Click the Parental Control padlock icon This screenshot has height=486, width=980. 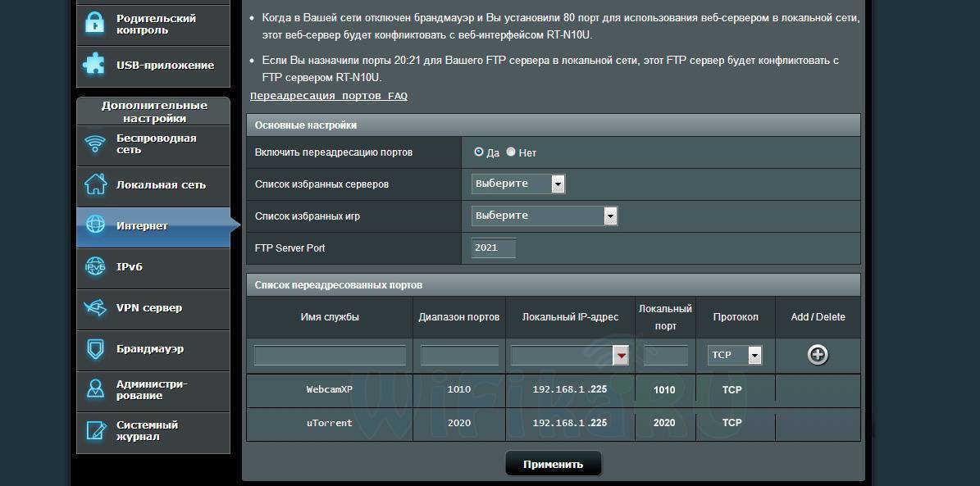pos(95,25)
